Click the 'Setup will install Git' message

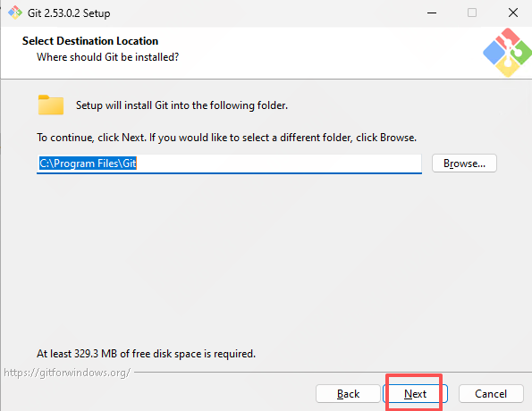point(182,105)
